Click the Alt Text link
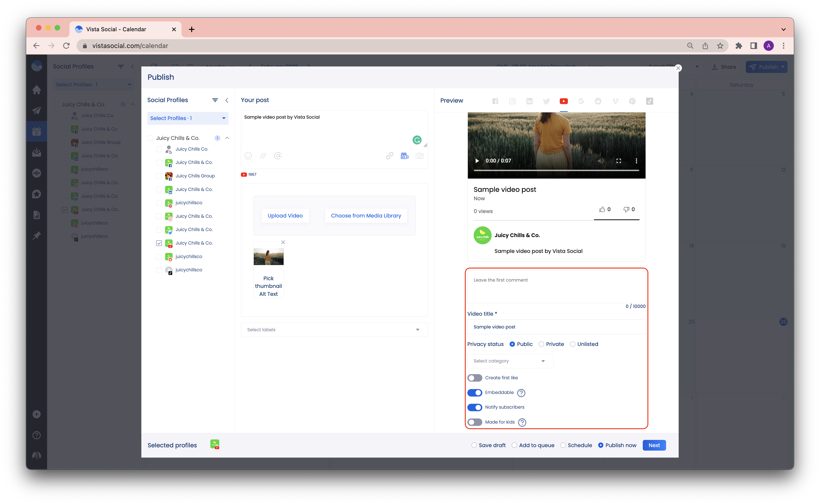Screen dimensions: 820x504 268,294
